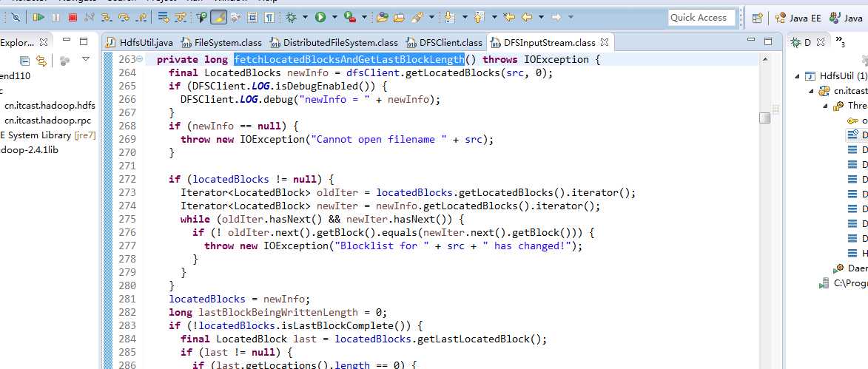
Task: Click the green Run button
Action: tap(320, 17)
